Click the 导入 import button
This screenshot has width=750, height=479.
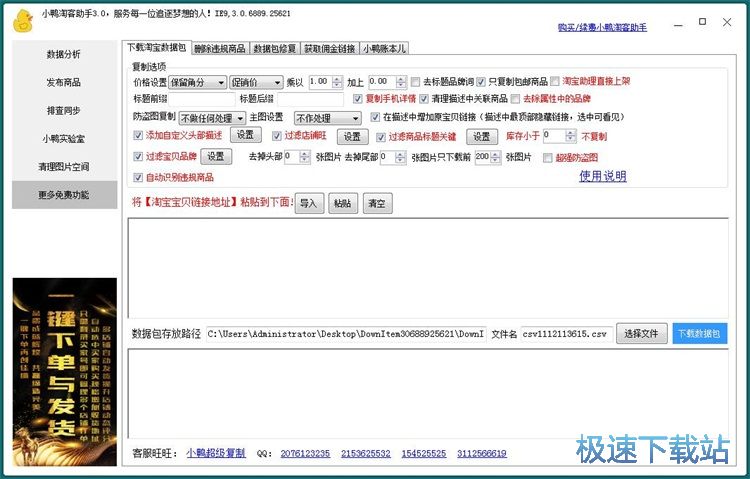click(x=309, y=203)
